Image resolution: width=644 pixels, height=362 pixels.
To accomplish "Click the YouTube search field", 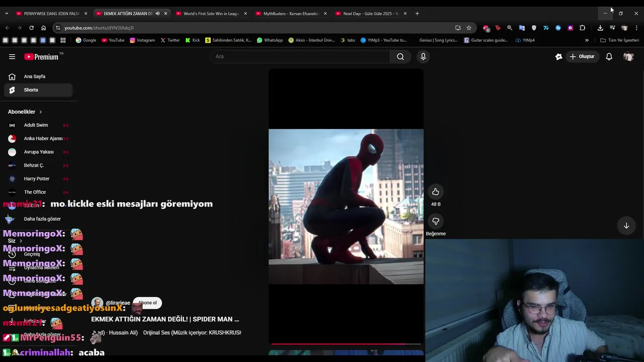I will coord(300,57).
